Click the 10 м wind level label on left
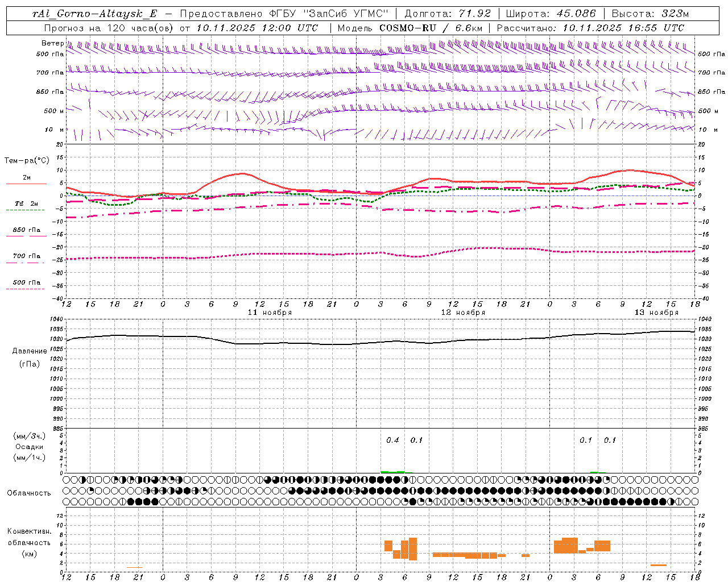 [54, 130]
